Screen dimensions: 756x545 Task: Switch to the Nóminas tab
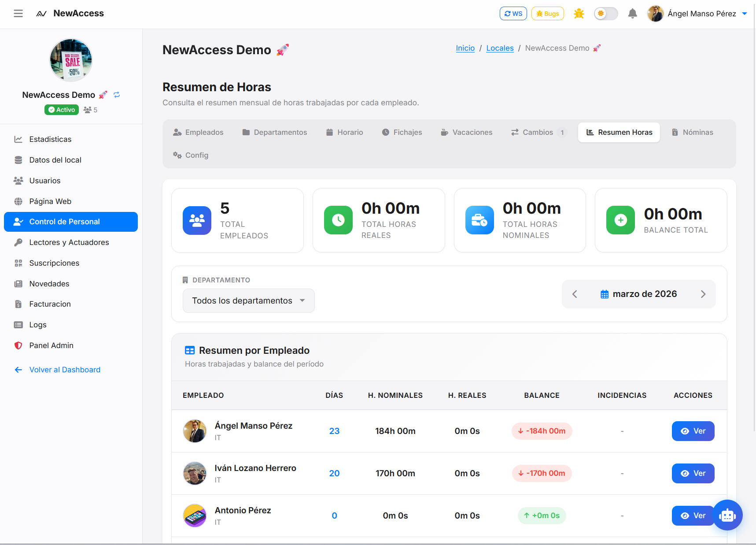point(693,133)
